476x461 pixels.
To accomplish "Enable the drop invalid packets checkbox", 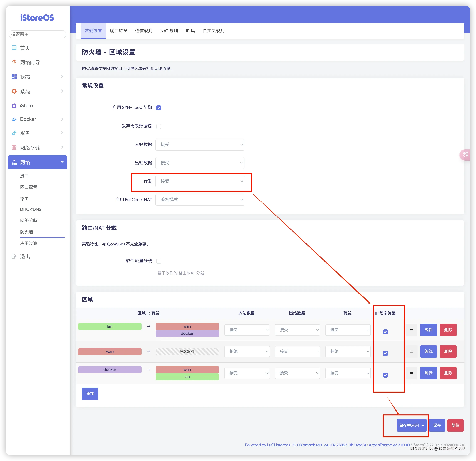I will coord(159,126).
